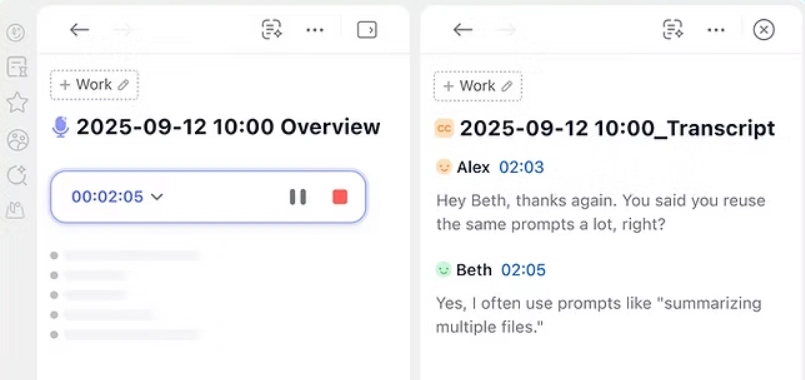Click Beth's line about summarizing multiple files
Viewport: 805px width, 380px height.
(599, 315)
